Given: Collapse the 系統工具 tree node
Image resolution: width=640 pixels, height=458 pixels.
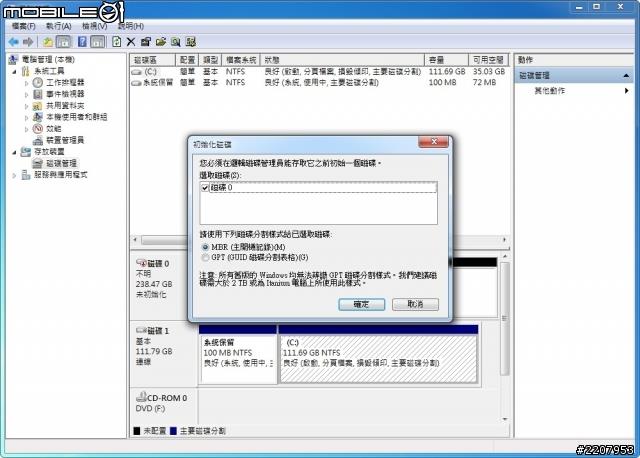Looking at the screenshot, I should point(14,72).
